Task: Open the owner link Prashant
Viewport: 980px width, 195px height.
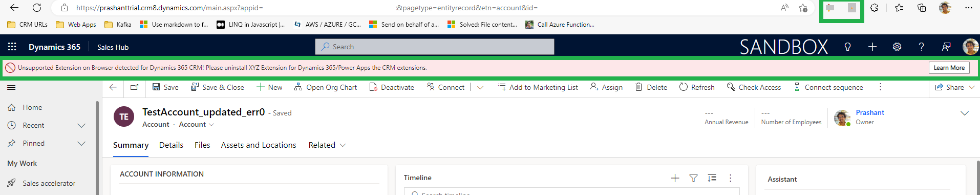Action: coord(870,112)
